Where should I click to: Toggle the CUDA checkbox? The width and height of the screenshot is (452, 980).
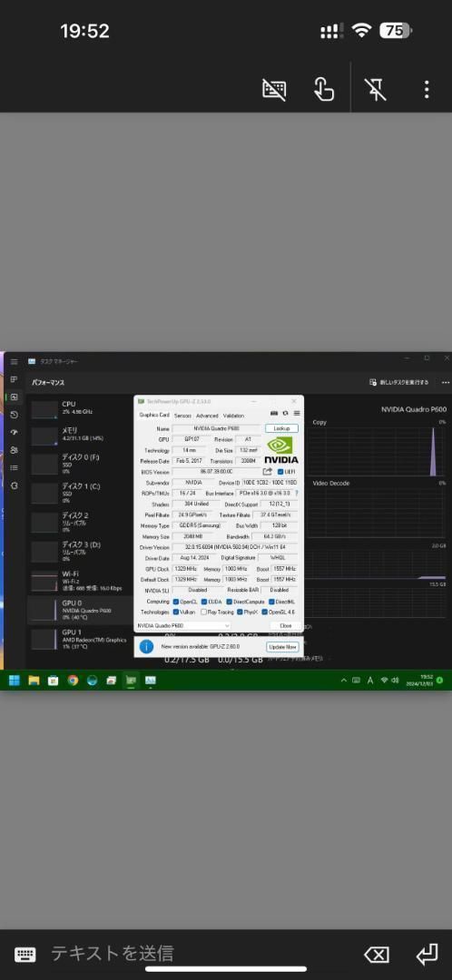point(204,602)
